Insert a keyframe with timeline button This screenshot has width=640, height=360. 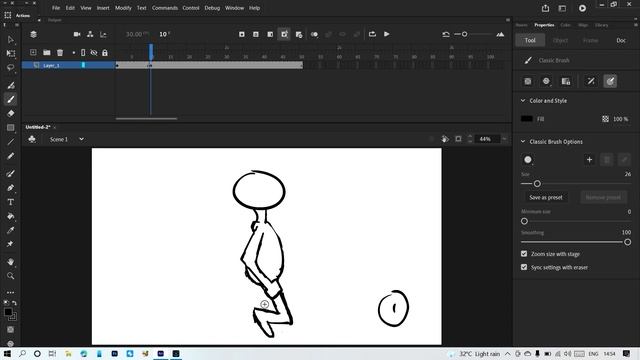pos(242,34)
